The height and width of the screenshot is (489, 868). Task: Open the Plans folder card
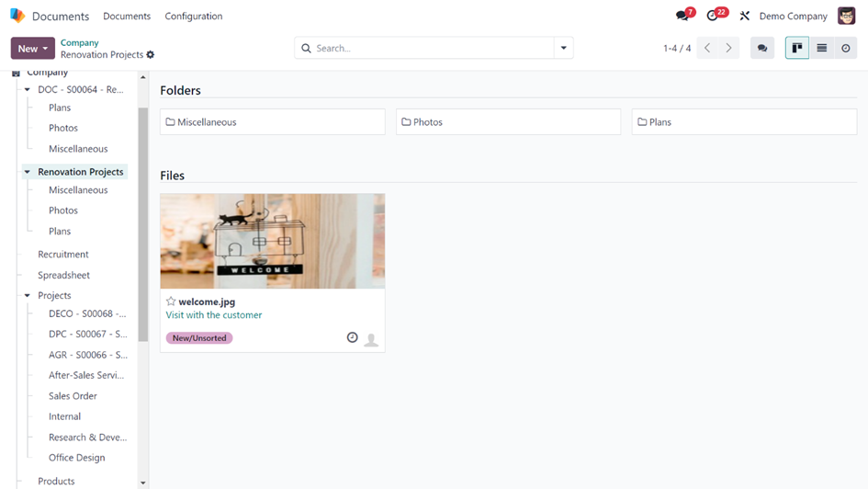coord(744,122)
